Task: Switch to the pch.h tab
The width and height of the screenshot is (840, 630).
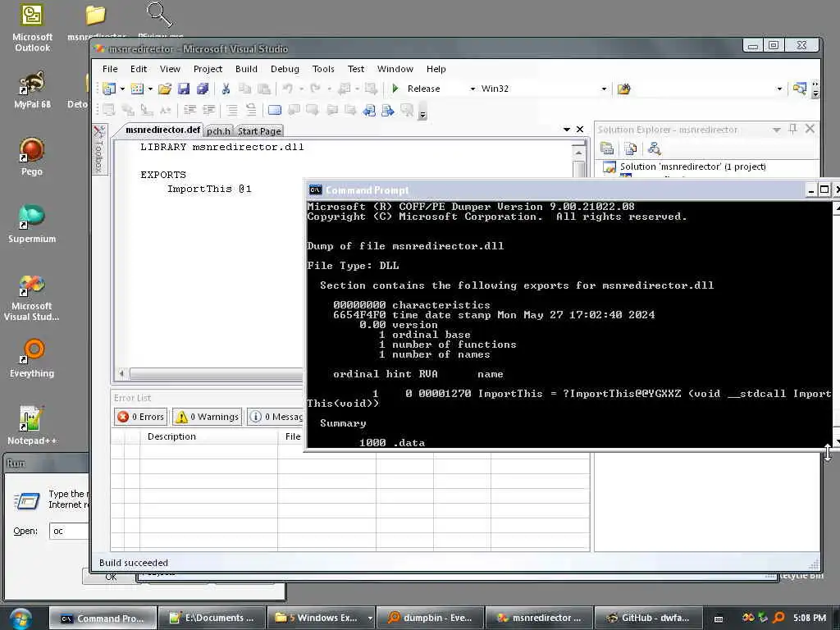Action: [218, 131]
